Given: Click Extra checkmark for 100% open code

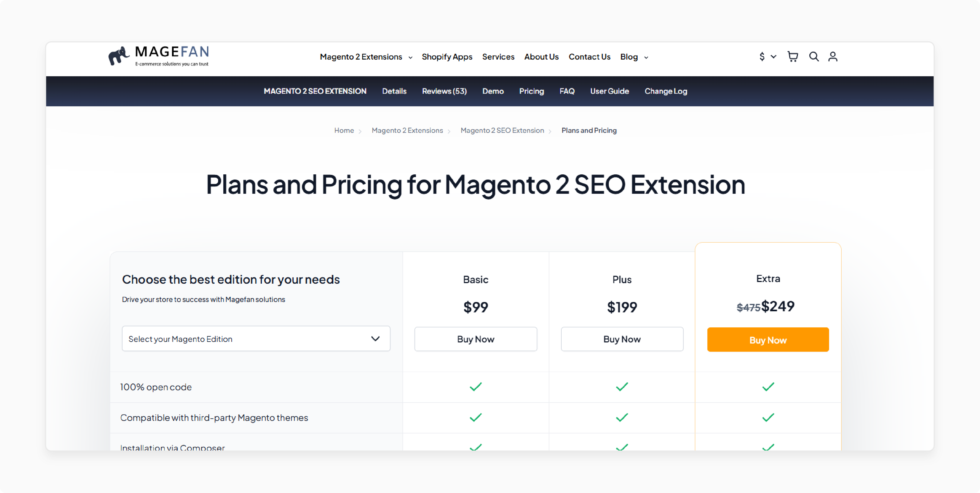Looking at the screenshot, I should coord(768,387).
